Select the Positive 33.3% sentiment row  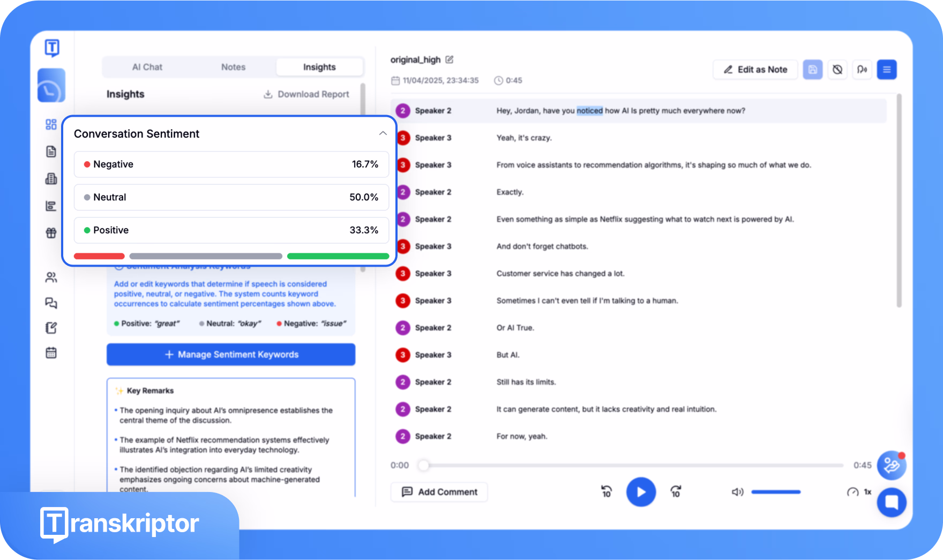click(231, 230)
